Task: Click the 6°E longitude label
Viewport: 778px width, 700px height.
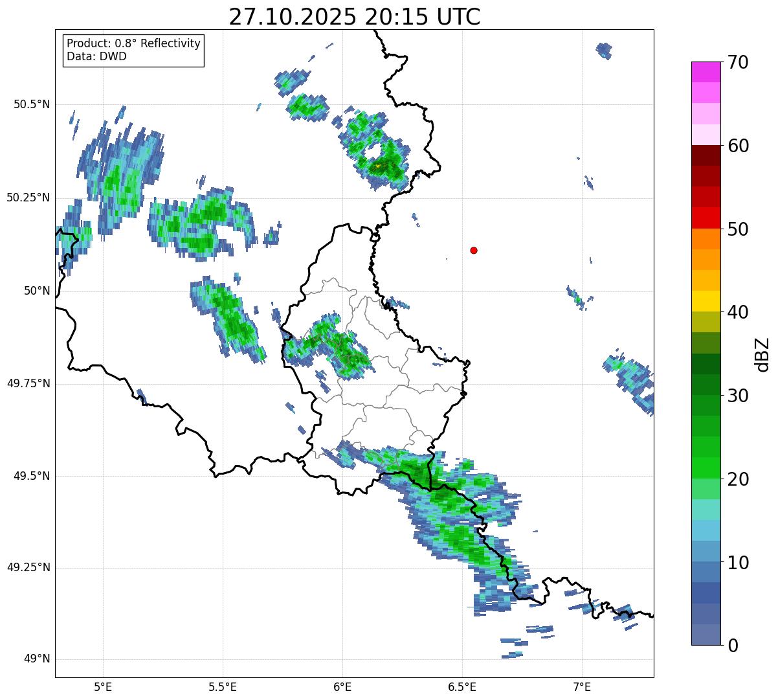Action: click(342, 687)
